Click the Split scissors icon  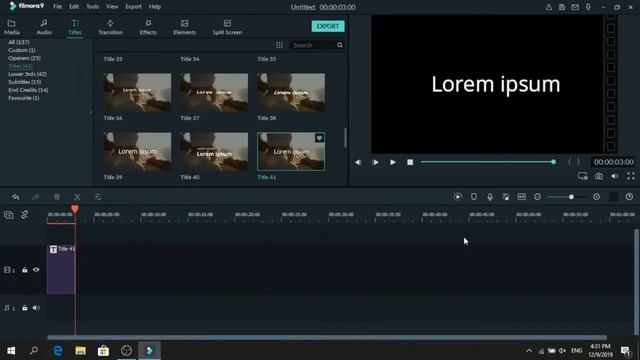[77, 197]
